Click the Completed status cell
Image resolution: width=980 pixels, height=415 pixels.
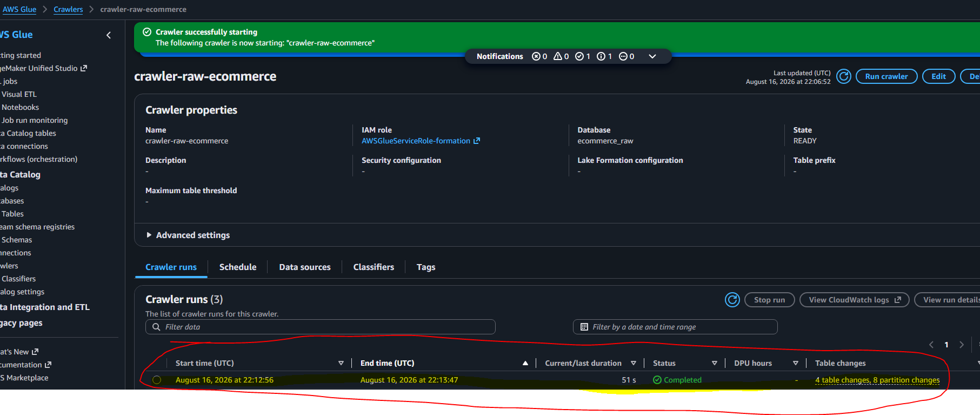pos(677,380)
